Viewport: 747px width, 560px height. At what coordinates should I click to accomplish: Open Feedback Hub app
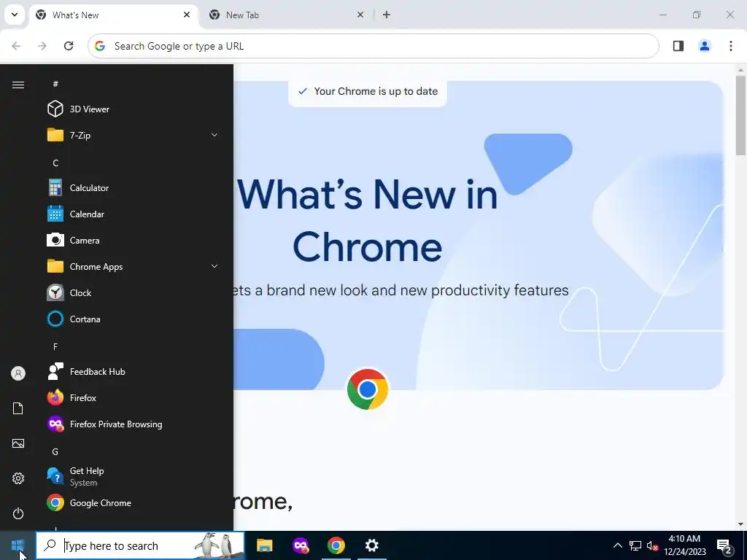click(133, 371)
